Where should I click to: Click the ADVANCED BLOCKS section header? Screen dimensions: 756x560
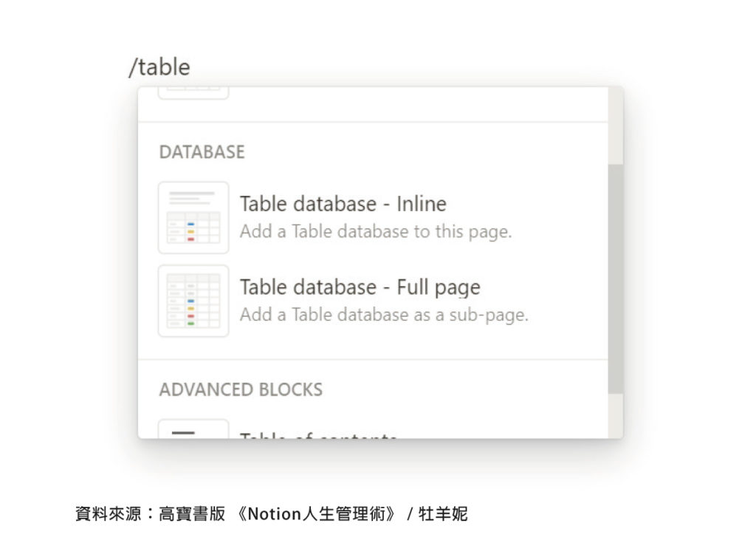[x=241, y=390]
